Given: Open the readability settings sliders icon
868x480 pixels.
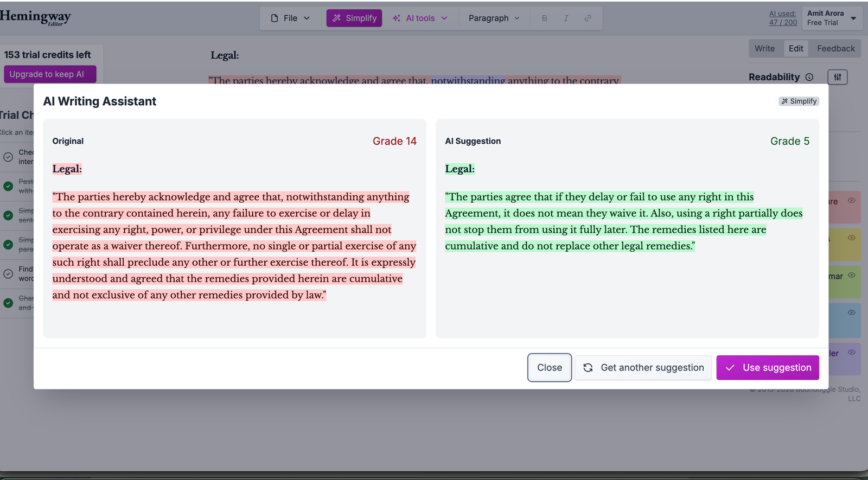Looking at the screenshot, I should [837, 77].
